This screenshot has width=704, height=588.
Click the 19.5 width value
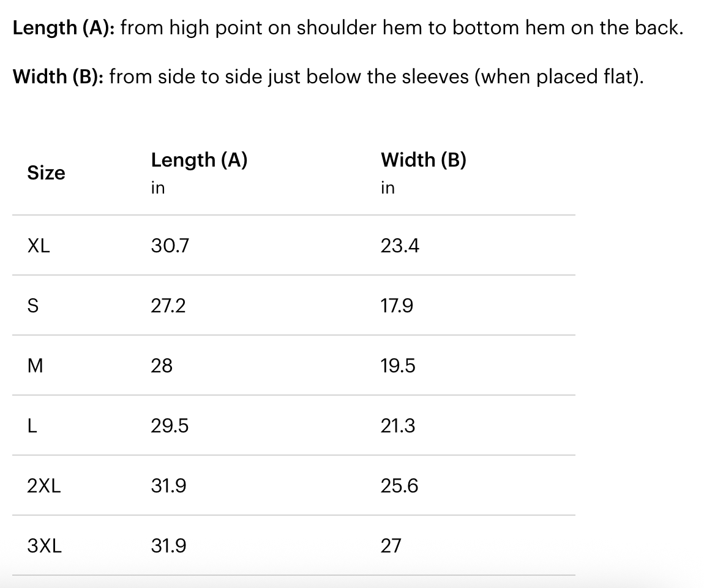398,366
